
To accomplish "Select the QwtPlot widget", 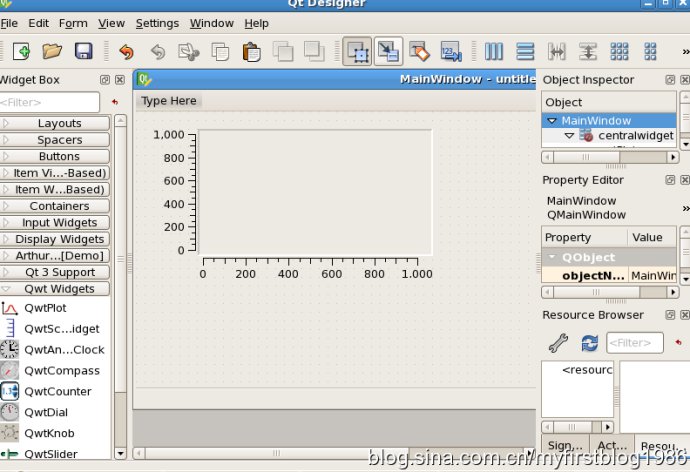I will (45, 308).
